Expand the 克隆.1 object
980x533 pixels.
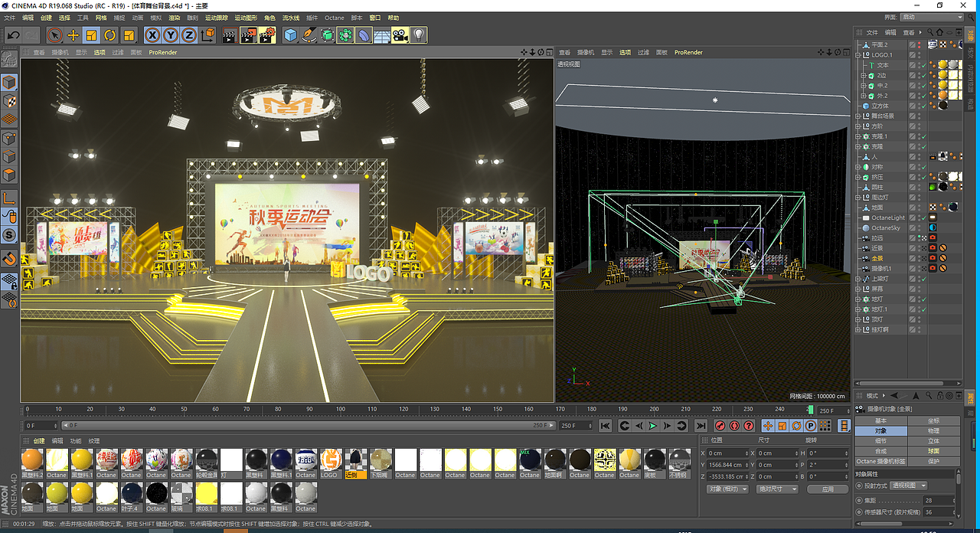pyautogui.click(x=858, y=136)
